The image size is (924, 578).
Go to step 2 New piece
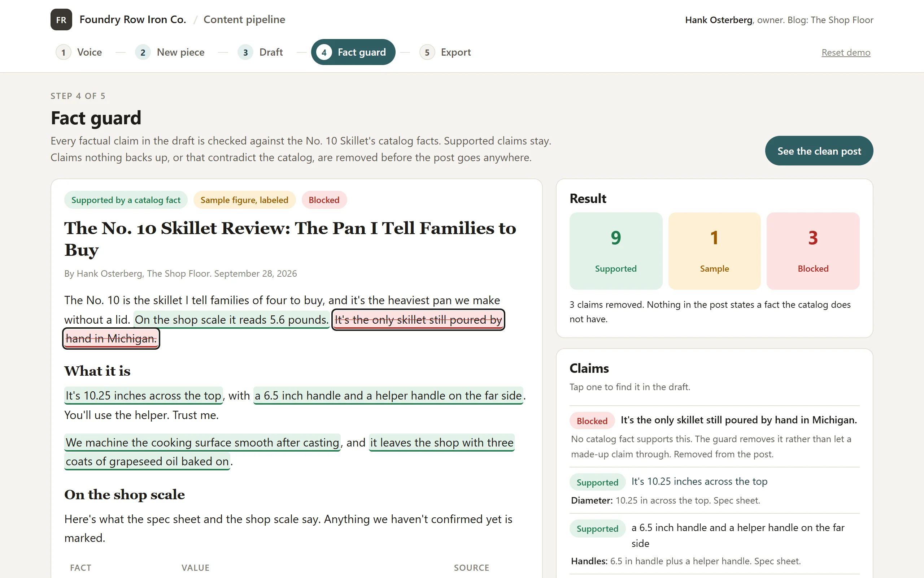pos(170,52)
